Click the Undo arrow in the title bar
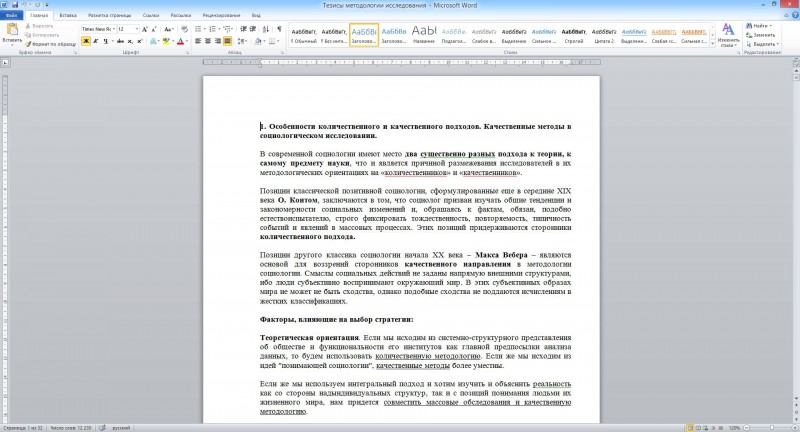Image resolution: width=800 pixels, height=432 pixels. (24, 5)
